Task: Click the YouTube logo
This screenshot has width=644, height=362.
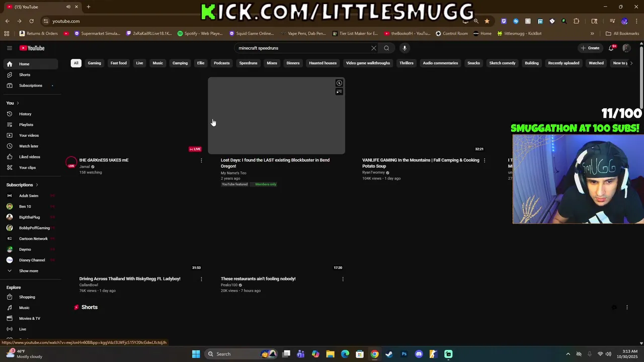Action: 32,48
